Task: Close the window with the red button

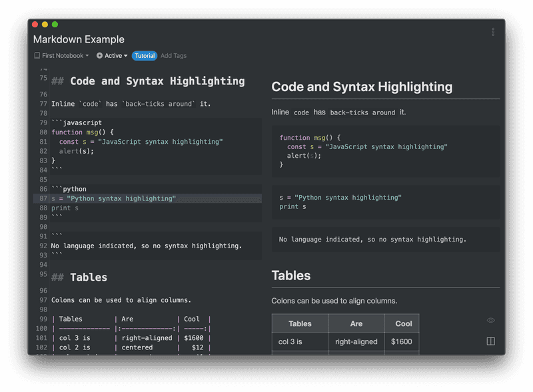Action: point(35,25)
